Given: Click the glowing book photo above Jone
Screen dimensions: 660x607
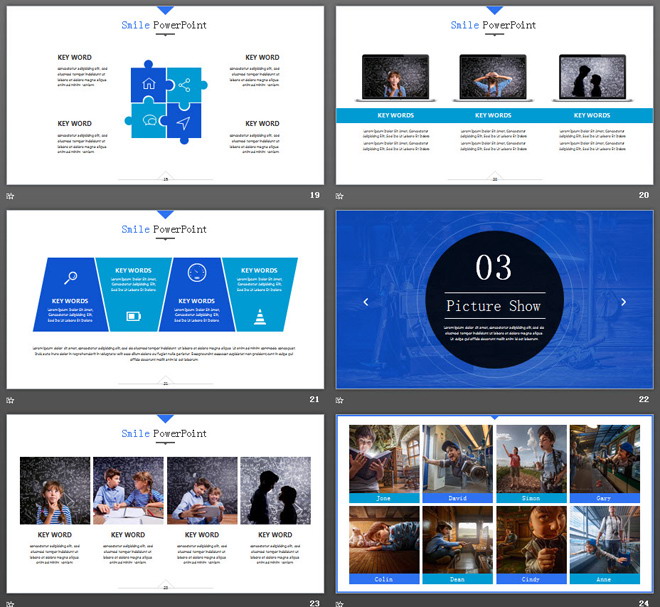Looking at the screenshot, I should 384,459.
